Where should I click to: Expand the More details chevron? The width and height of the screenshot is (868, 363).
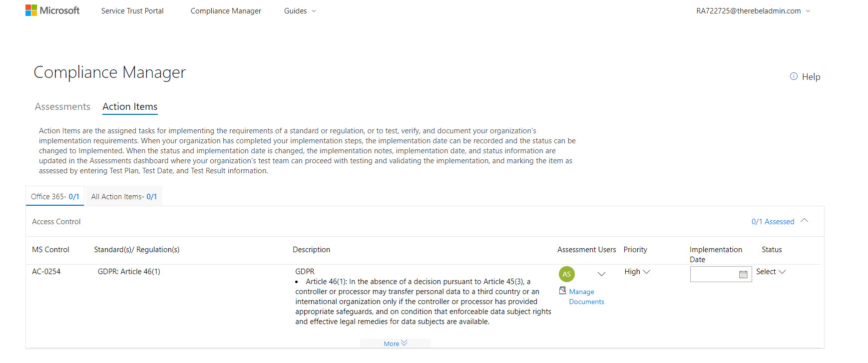coord(404,343)
